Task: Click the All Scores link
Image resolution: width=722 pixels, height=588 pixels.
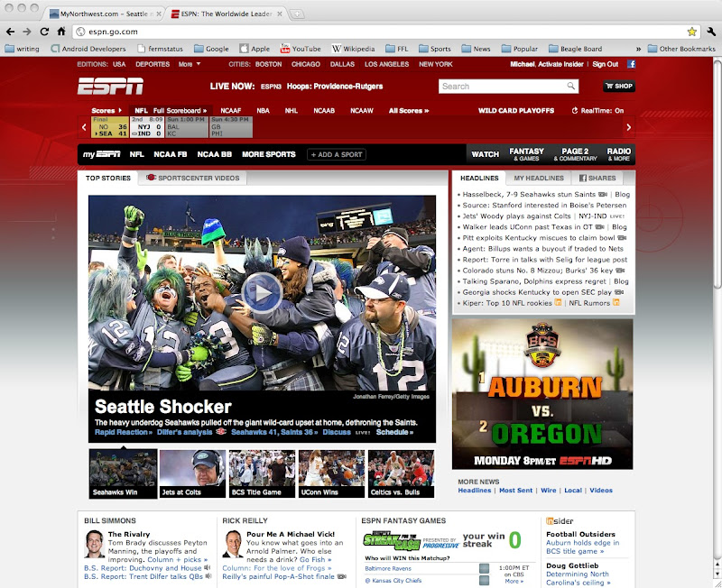Action: point(409,110)
